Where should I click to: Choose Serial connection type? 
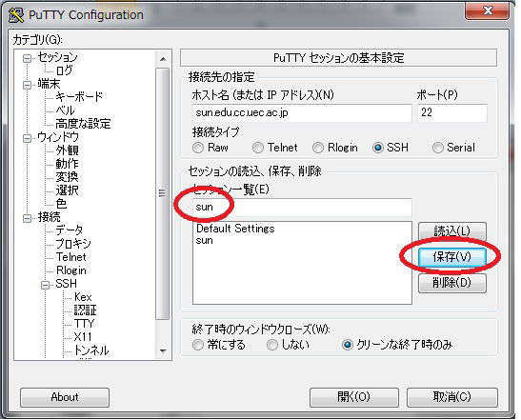[x=437, y=148]
